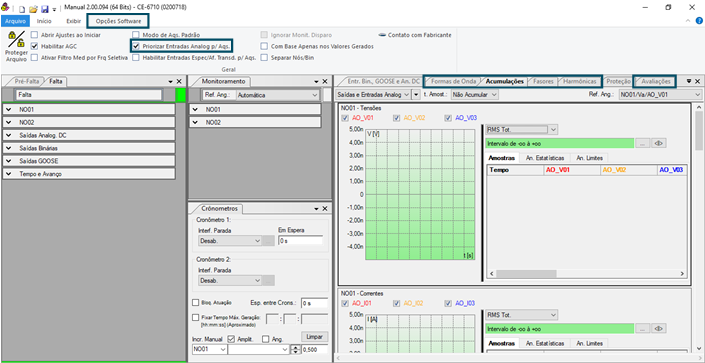Click the horizontal scrollbar under the Amostras table

point(588,273)
